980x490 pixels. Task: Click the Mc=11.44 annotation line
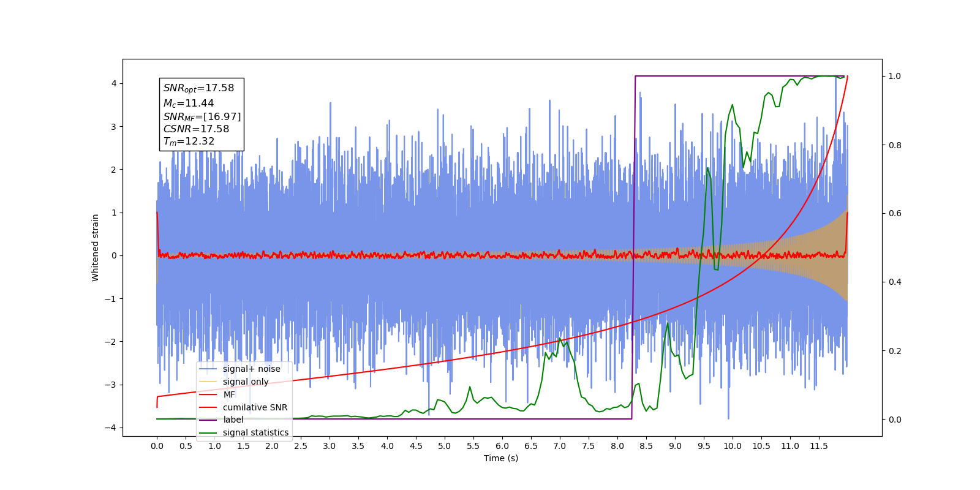189,104
